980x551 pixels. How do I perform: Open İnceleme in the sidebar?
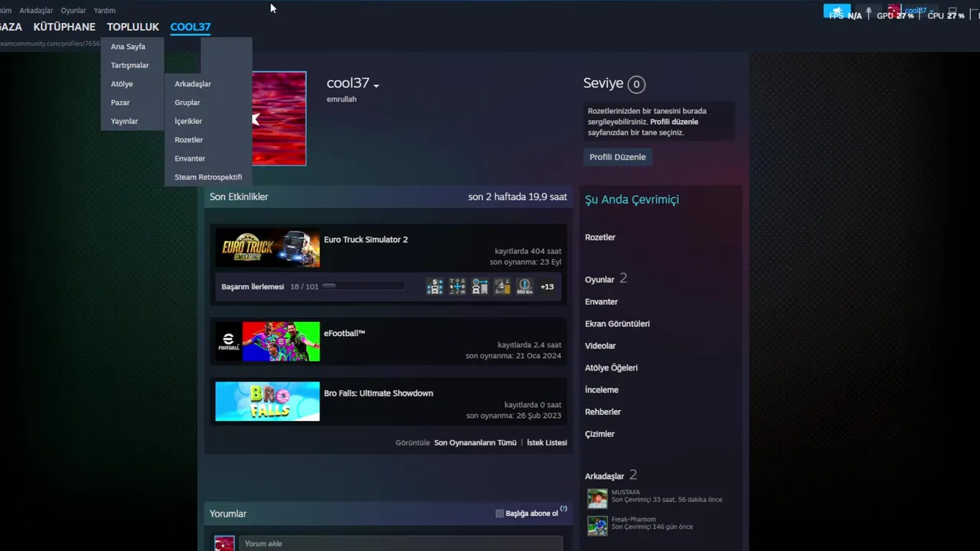click(602, 390)
